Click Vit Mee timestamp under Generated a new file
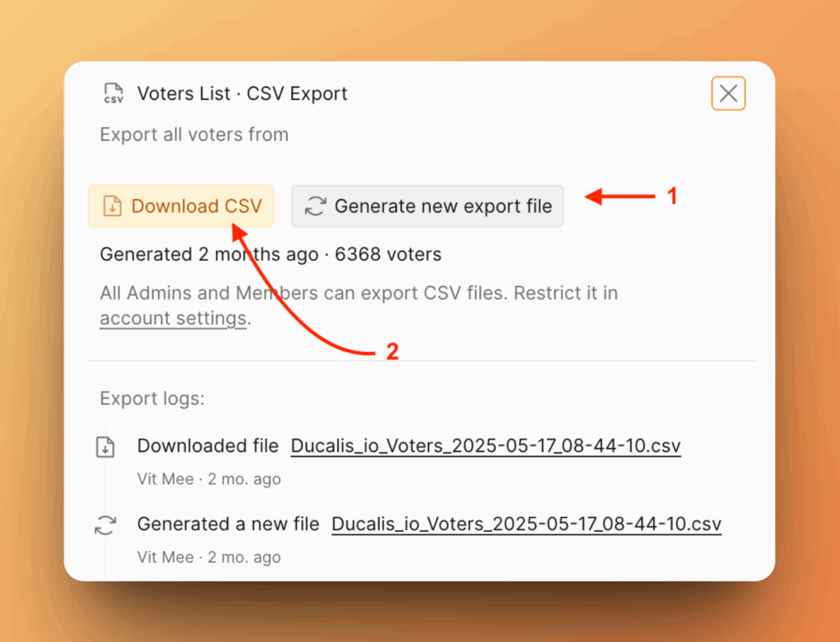This screenshot has height=642, width=840. [x=209, y=557]
